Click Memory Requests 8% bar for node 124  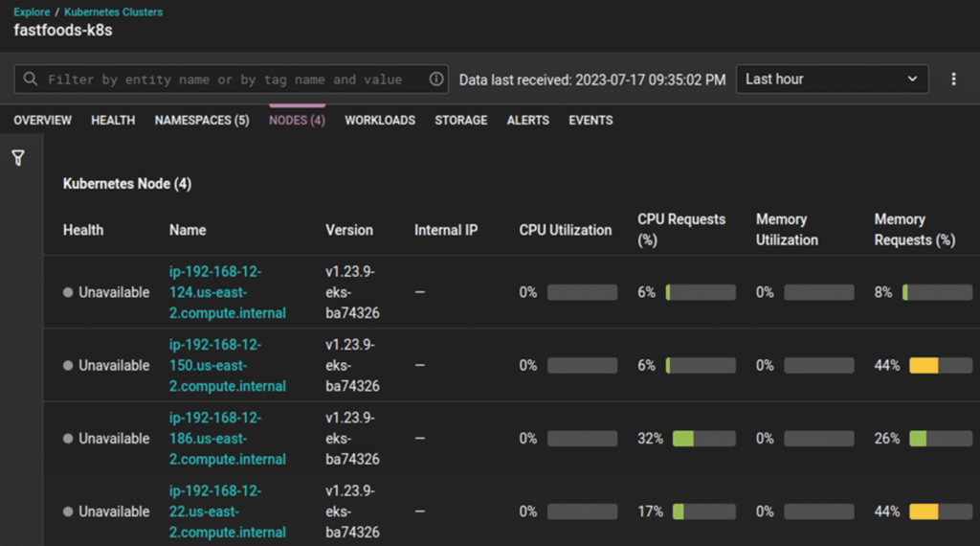pyautogui.click(x=938, y=292)
